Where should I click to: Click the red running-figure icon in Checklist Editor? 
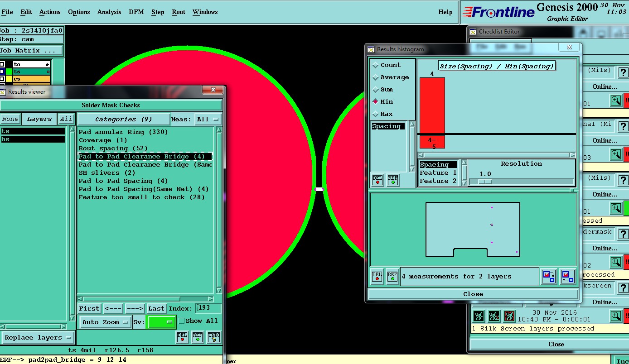click(509, 316)
